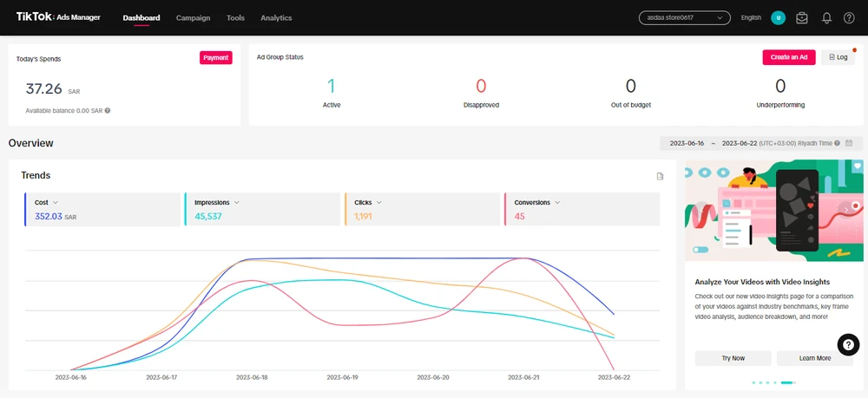Click the 2023-06-21 chart axis label
This screenshot has width=868, height=398.
click(523, 377)
